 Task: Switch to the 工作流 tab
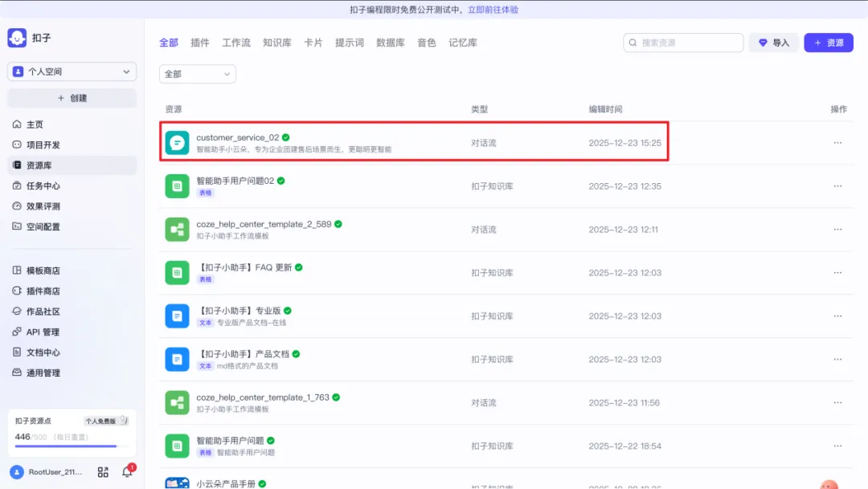tap(236, 43)
